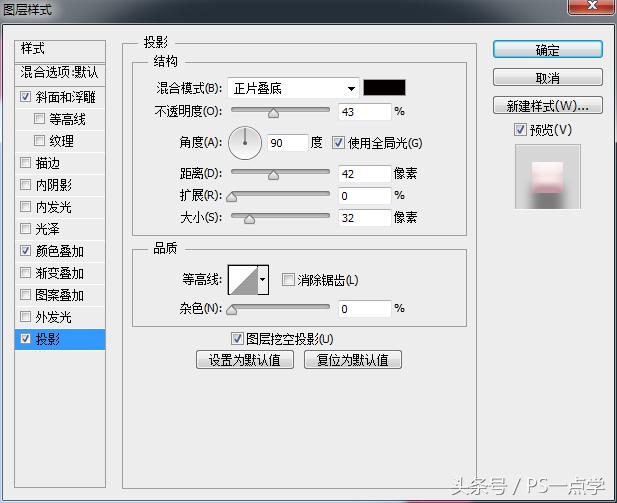617x503 pixels.
Task: Select the 渐变叠加 style entry
Action: tap(59, 273)
